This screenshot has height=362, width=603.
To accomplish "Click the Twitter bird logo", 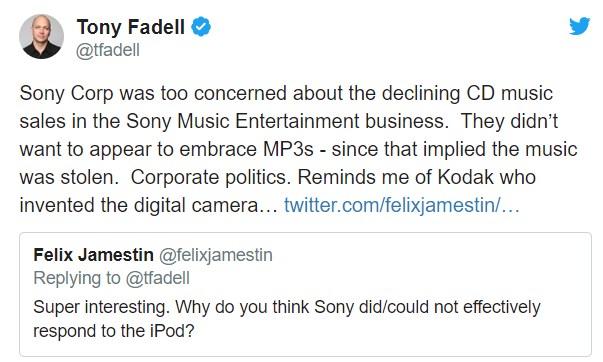I will pos(580,26).
